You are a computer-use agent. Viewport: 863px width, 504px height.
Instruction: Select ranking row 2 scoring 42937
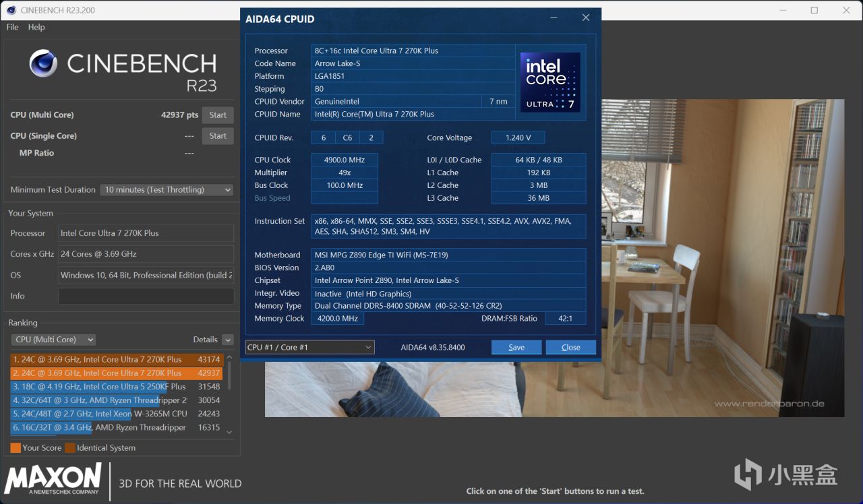click(x=117, y=373)
